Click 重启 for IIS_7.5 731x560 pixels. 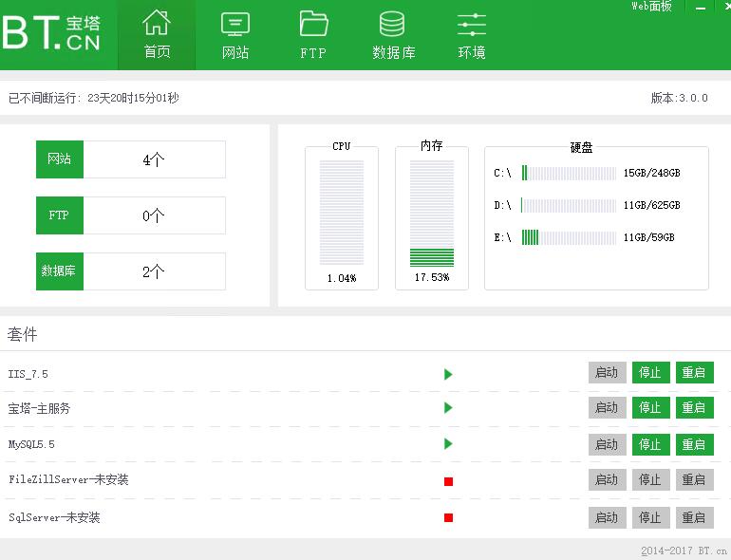tap(695, 373)
